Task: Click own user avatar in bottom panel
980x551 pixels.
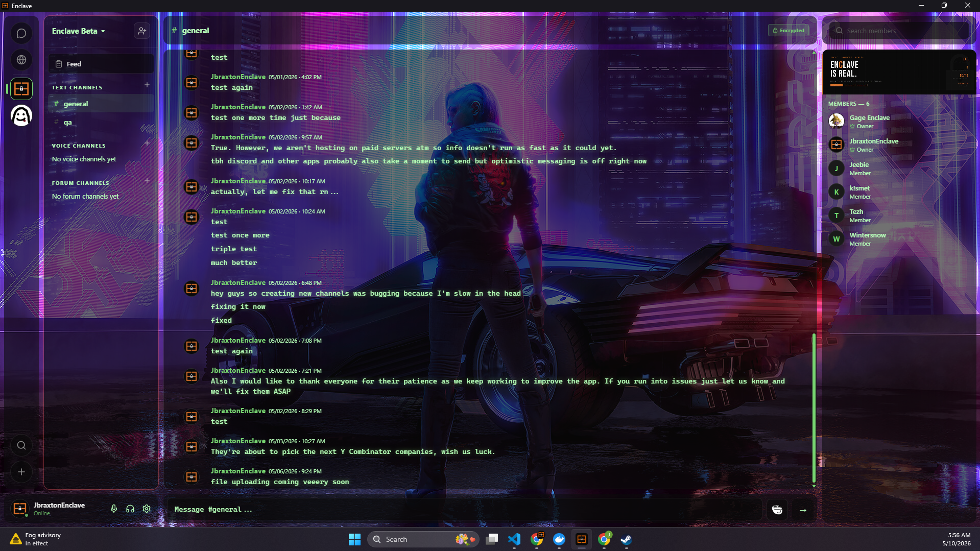Action: tap(20, 509)
